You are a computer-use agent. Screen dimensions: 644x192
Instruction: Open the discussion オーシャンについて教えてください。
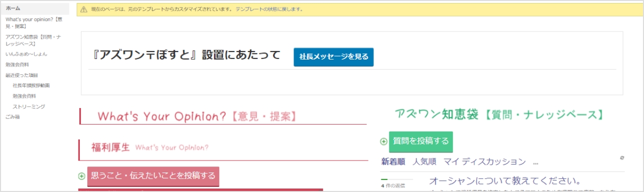pyautogui.click(x=505, y=180)
